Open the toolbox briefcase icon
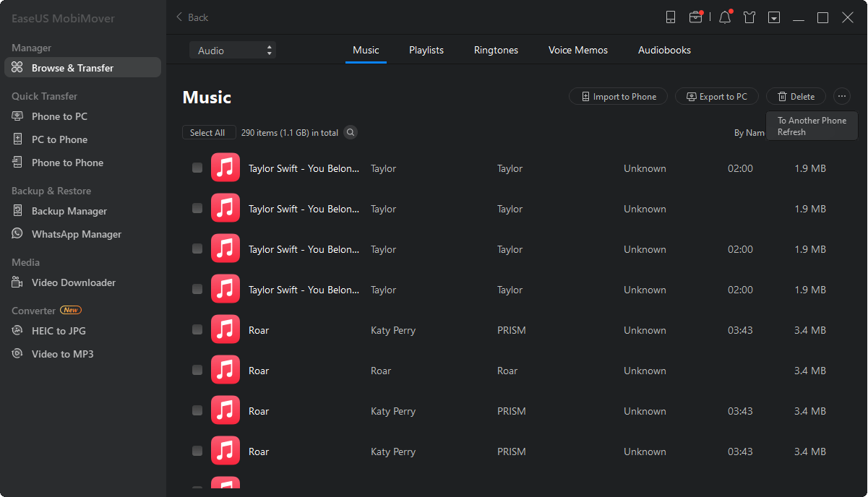Screen dimensions: 868x497 click(x=695, y=17)
